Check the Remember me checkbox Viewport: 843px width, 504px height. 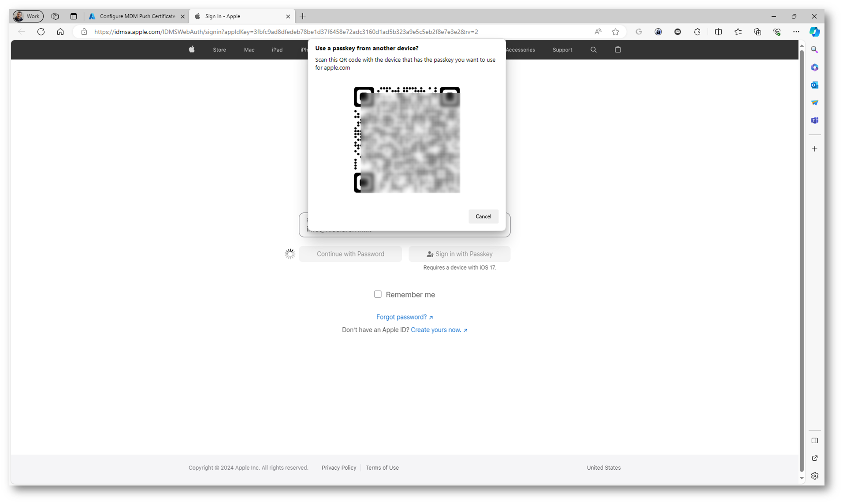click(x=378, y=294)
